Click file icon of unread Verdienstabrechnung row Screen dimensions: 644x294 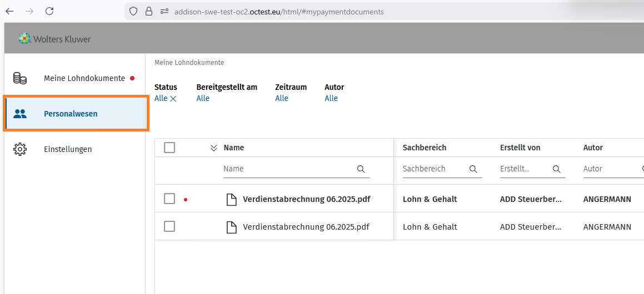(x=232, y=199)
